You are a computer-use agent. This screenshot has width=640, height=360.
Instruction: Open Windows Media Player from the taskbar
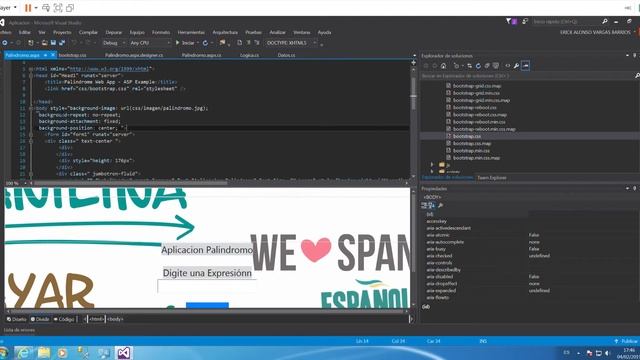[62, 352]
